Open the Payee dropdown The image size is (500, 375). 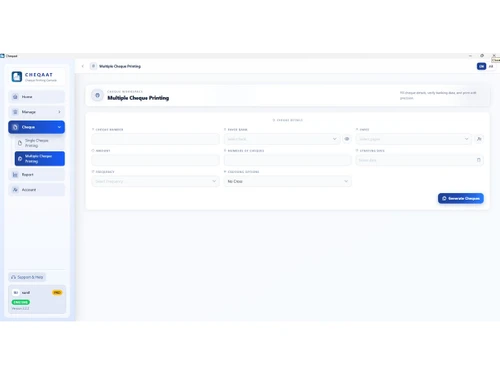click(x=414, y=139)
